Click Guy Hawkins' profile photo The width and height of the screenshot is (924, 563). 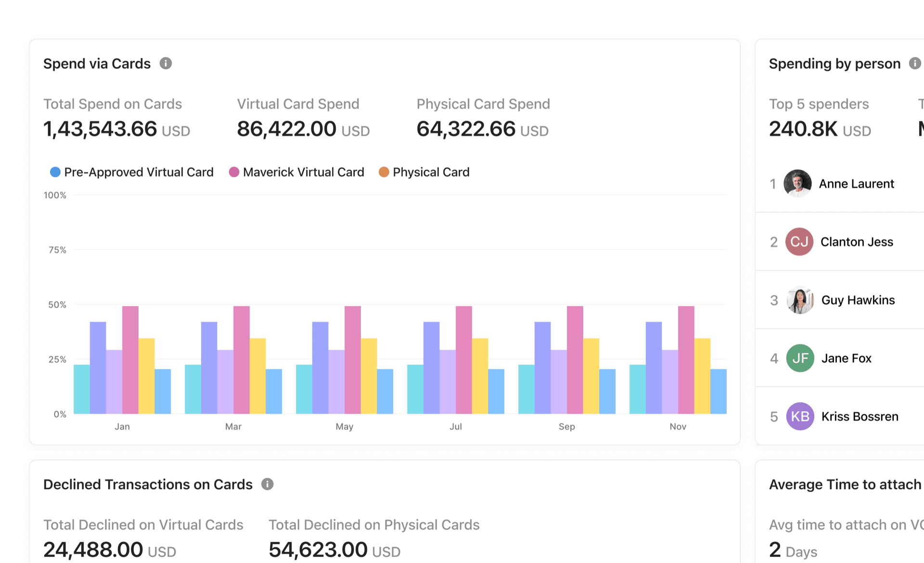click(800, 300)
